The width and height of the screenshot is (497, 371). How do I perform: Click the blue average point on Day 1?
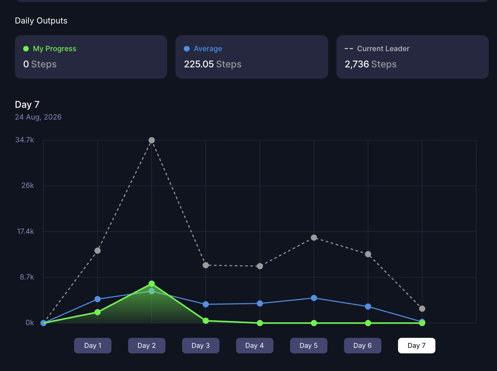tap(97, 299)
